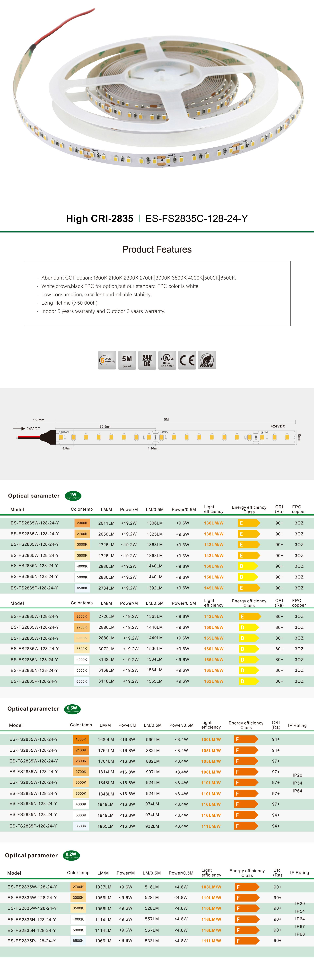The image size is (314, 980).
Task: Click the 2100K color temp swatch
Action: pos(81,750)
